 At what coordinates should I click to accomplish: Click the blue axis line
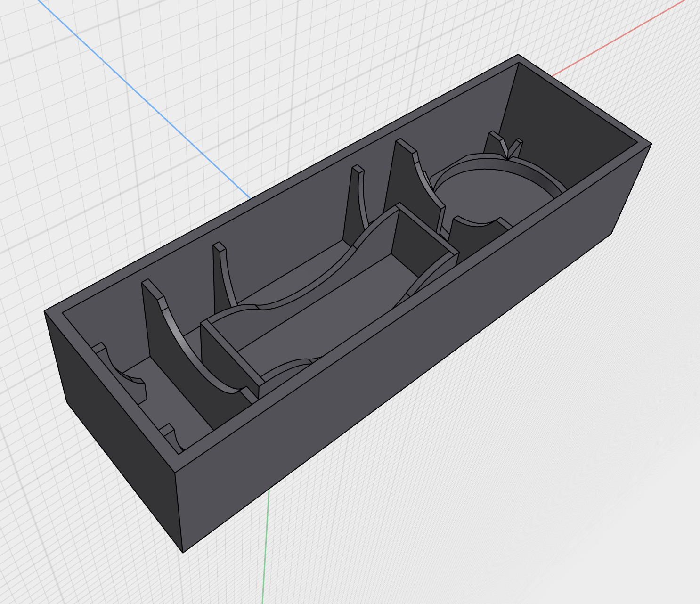[x=144, y=99]
